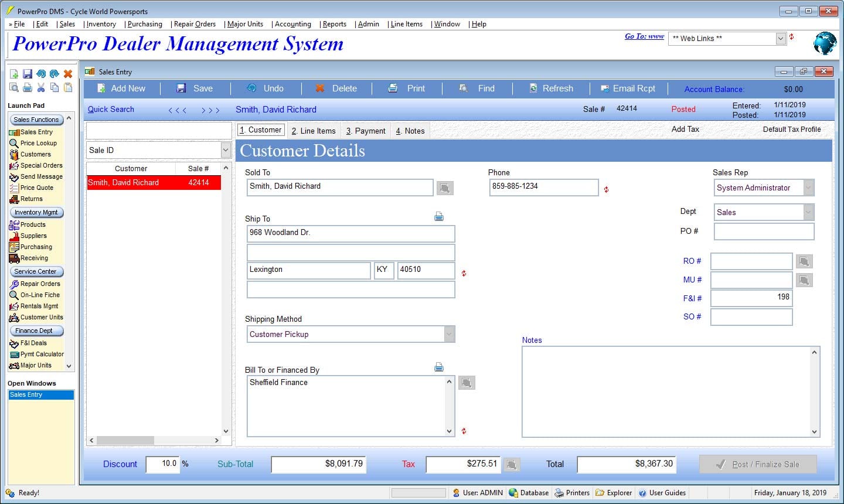Open Pymt Calculator in Launch Pad
The image size is (844, 504).
36,354
